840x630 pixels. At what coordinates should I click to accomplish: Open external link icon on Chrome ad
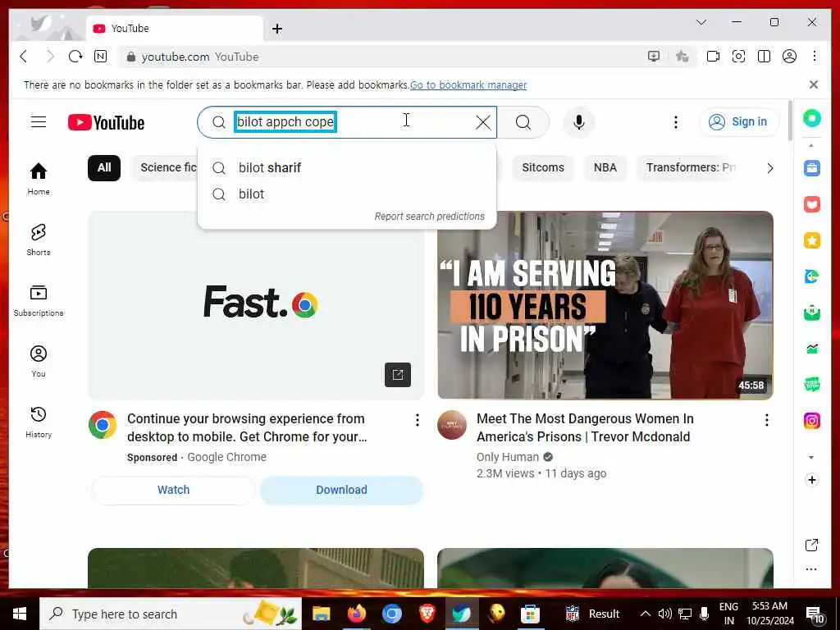pyautogui.click(x=398, y=374)
